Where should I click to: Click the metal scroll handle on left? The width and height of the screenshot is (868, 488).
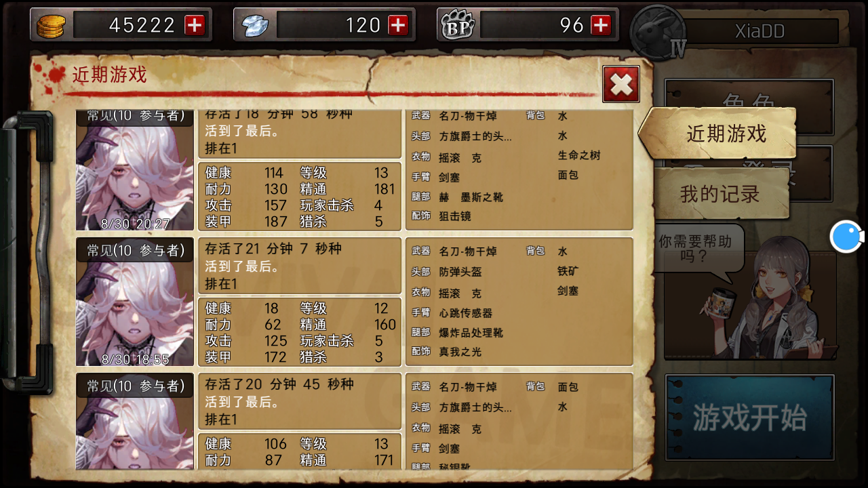27,252
